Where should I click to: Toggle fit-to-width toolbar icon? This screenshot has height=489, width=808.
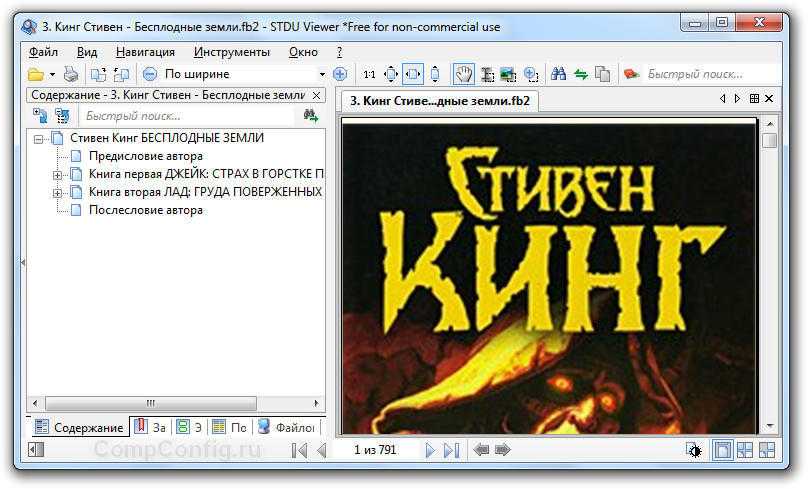(413, 75)
